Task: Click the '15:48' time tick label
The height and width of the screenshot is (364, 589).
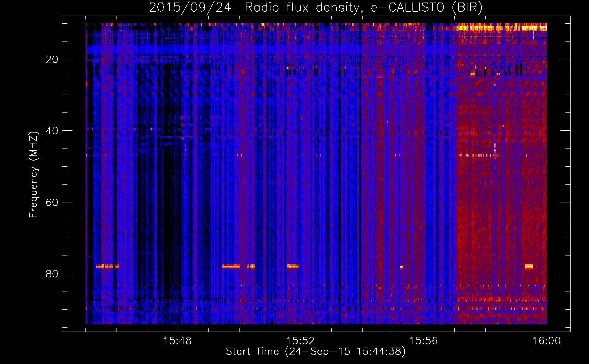Action: point(178,341)
